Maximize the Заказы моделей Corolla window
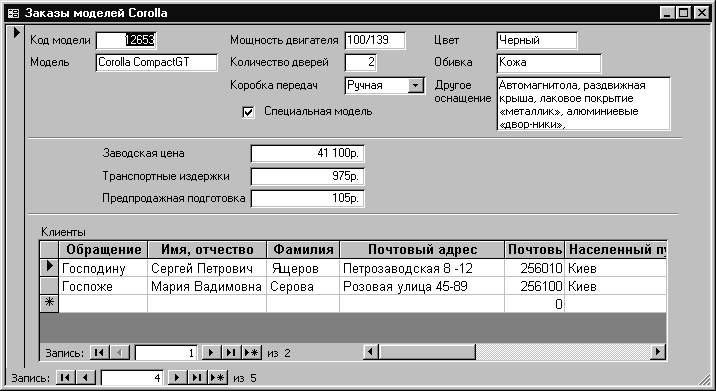Viewport: 716px width, 391px height. 684,13
